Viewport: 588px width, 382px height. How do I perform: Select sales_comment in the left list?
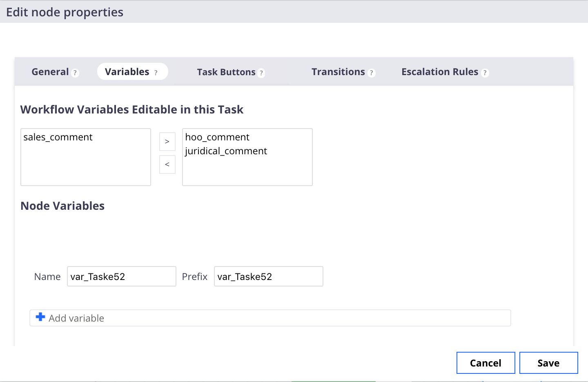click(x=58, y=137)
